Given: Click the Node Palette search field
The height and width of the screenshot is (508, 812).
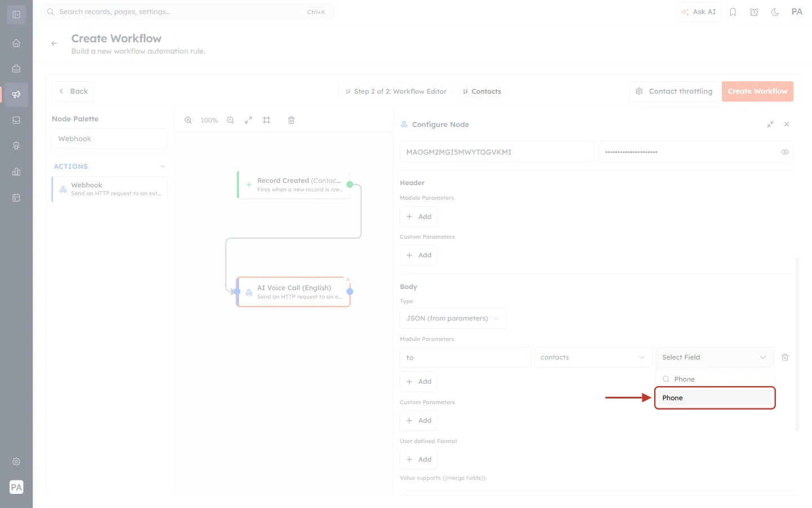Looking at the screenshot, I should pyautogui.click(x=109, y=139).
